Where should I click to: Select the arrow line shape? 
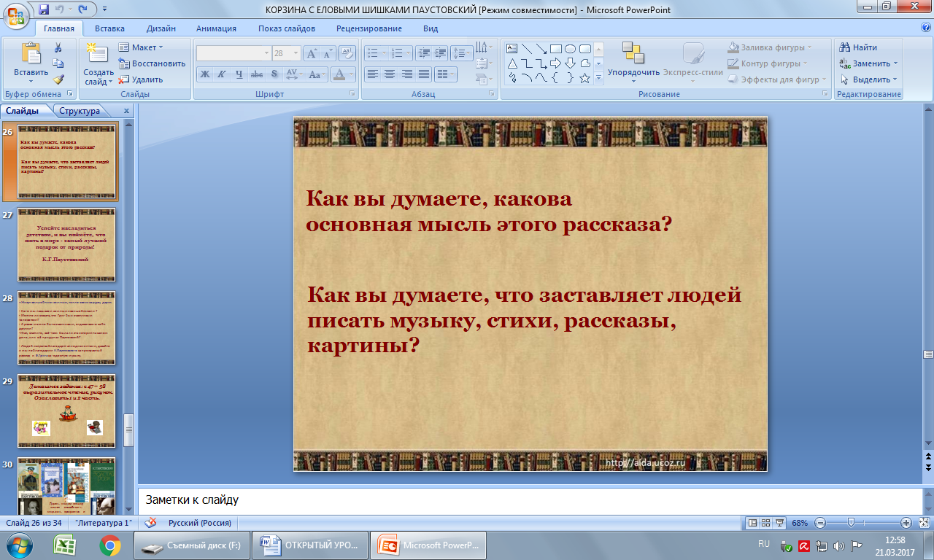[x=541, y=49]
